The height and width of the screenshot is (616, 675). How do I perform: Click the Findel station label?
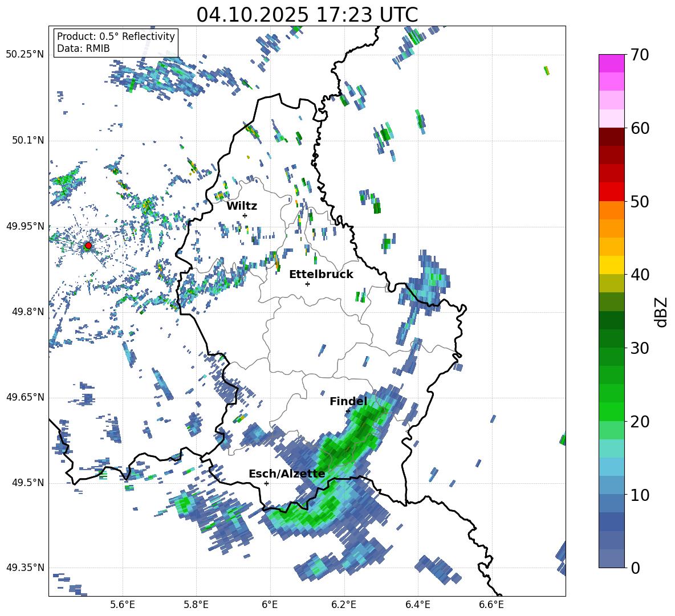pos(348,401)
